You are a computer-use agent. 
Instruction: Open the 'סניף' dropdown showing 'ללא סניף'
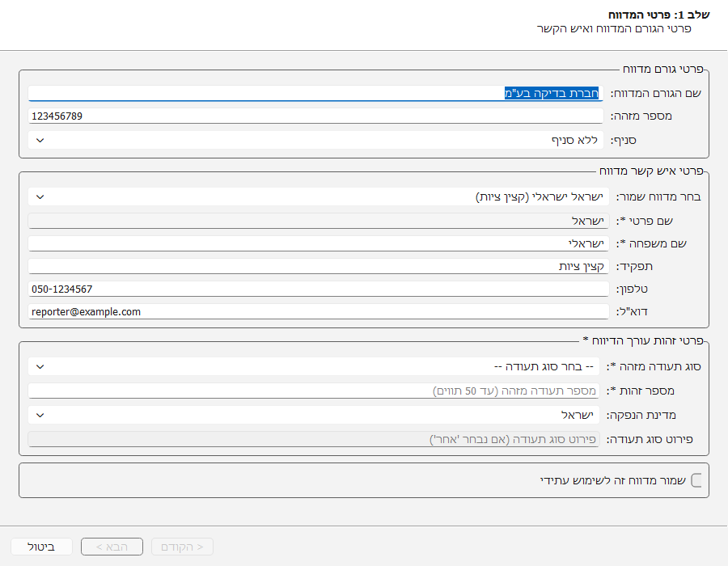[317, 140]
